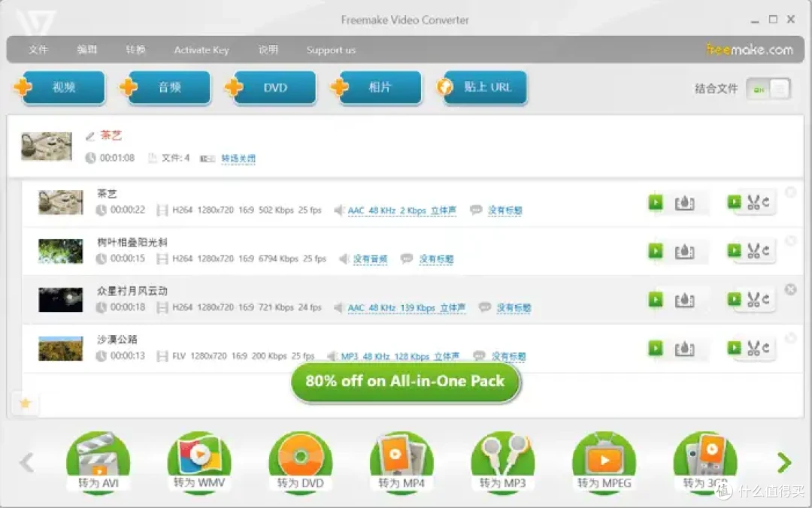Open audio track AAC 48 KHz 2 Kbps dropdown

401,210
